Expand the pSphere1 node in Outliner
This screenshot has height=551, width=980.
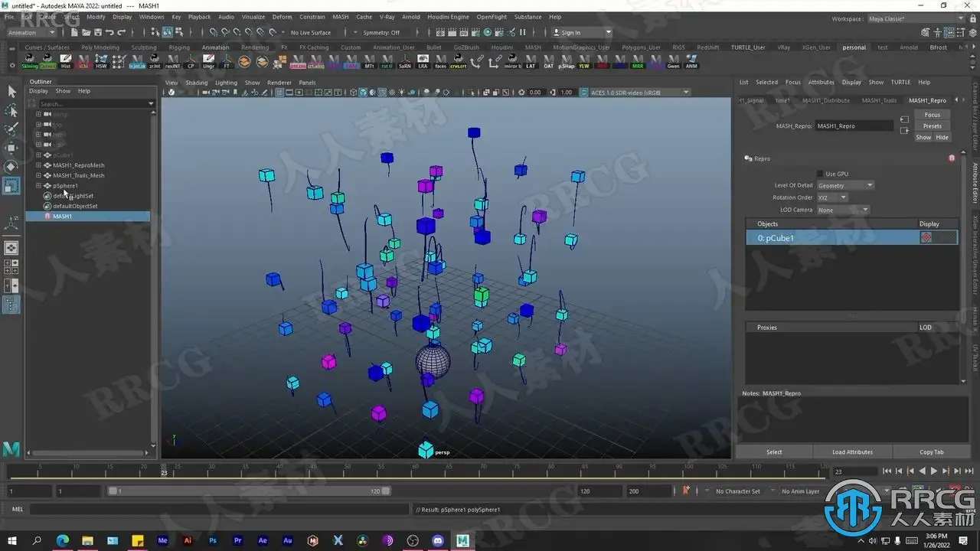(38, 186)
